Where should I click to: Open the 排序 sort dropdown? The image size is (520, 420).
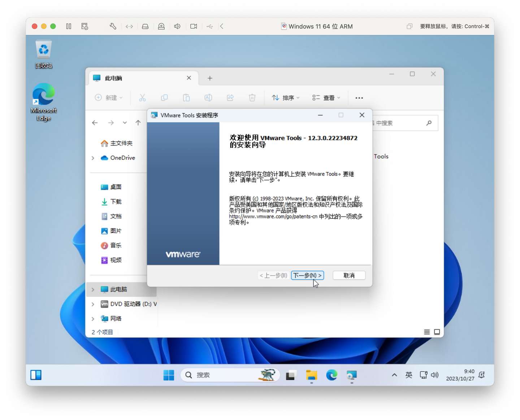pos(286,98)
